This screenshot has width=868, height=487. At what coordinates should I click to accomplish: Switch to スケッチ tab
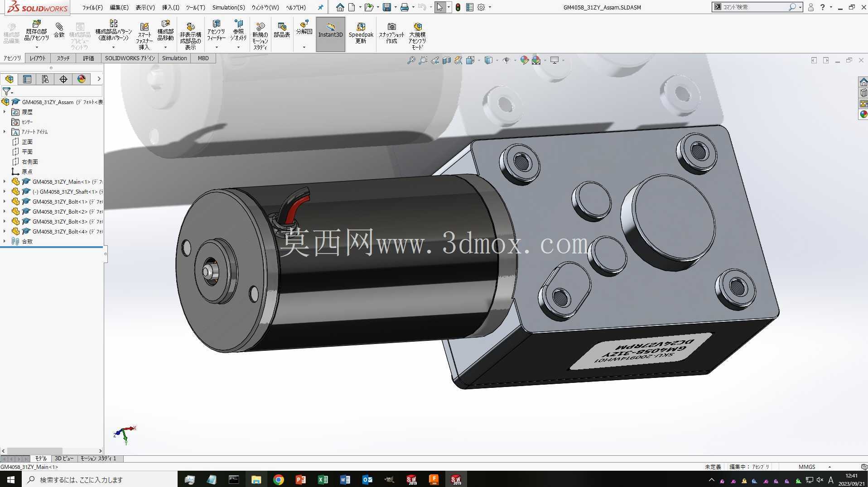(63, 58)
